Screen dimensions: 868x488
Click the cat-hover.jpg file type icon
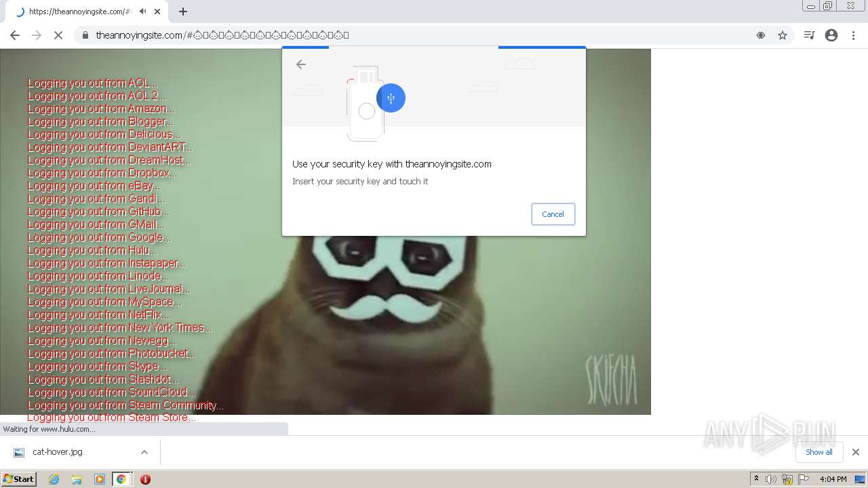[19, 452]
